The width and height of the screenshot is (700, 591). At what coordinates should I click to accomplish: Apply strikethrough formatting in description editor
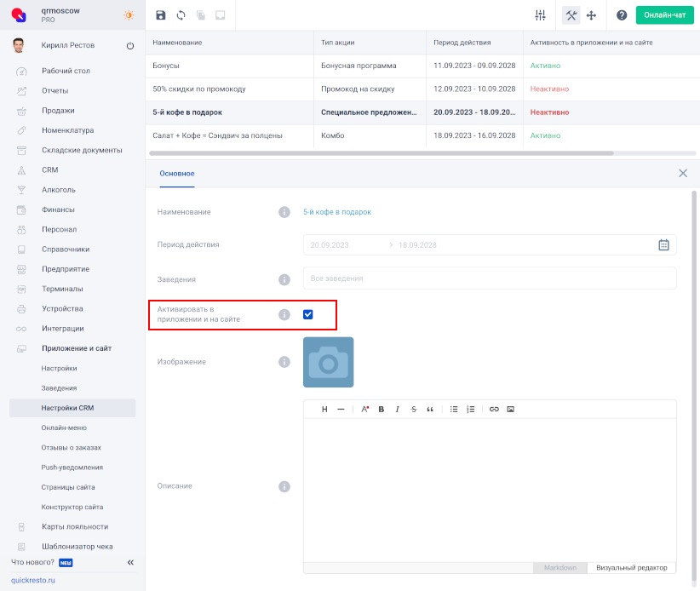click(414, 409)
